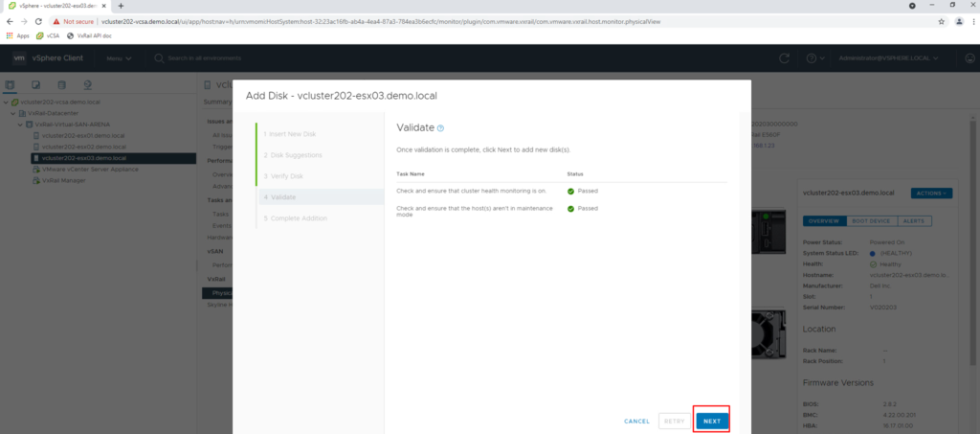This screenshot has height=434, width=980.
Task: Click the NEXT button in Add Disk dialog
Action: pos(712,421)
